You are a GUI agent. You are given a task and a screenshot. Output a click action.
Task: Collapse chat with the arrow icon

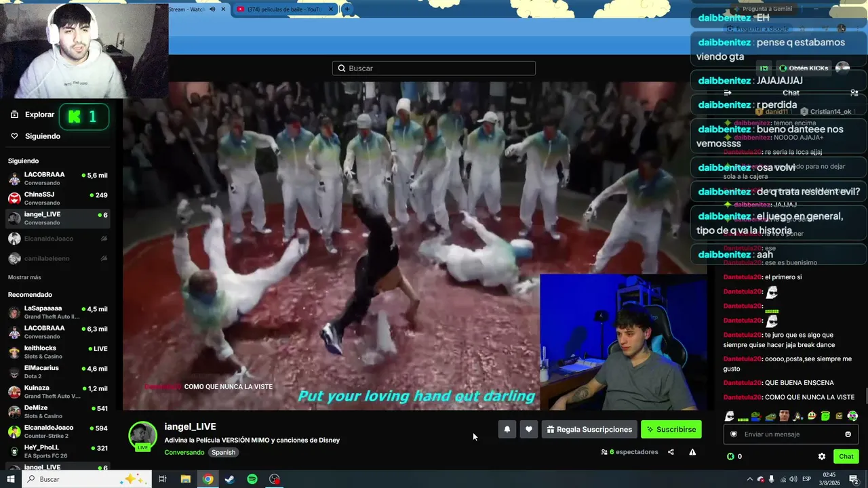point(728,93)
